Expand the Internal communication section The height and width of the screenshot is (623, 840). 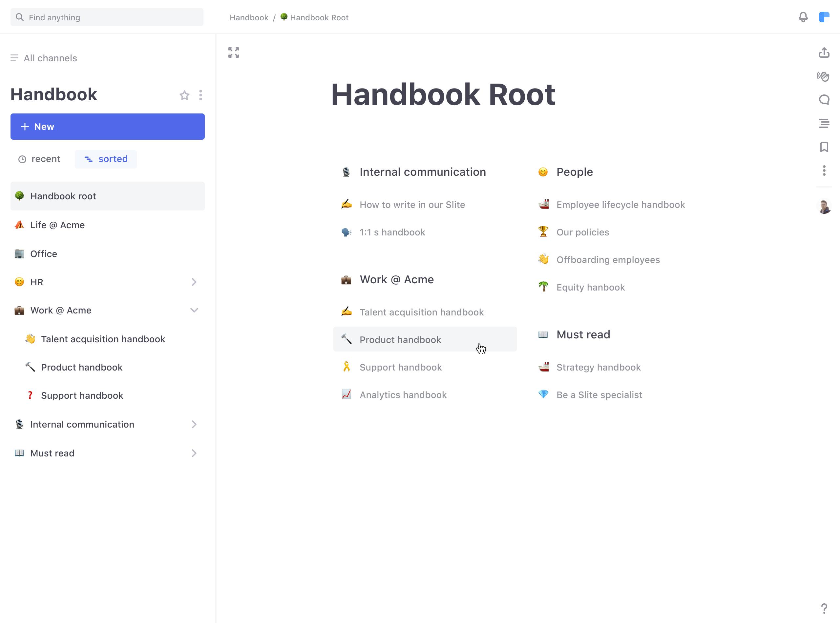point(194,424)
